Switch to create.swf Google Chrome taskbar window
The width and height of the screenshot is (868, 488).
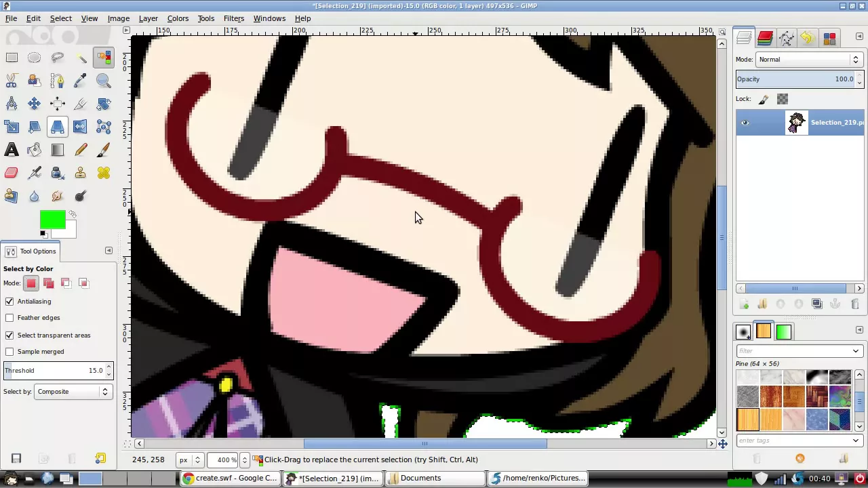coord(230,479)
